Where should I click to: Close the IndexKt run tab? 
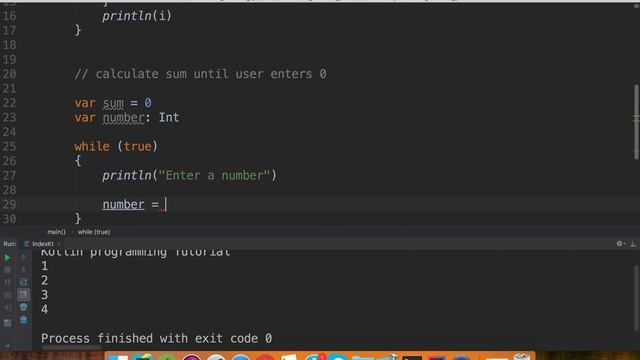(59, 244)
